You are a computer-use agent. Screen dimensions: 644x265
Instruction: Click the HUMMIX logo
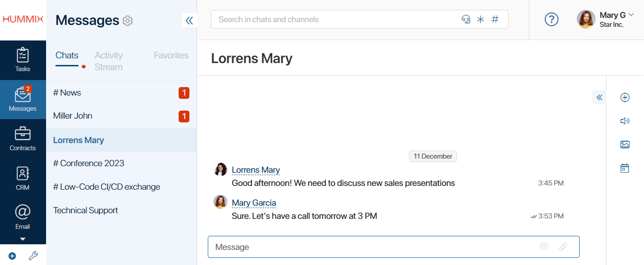point(23,19)
